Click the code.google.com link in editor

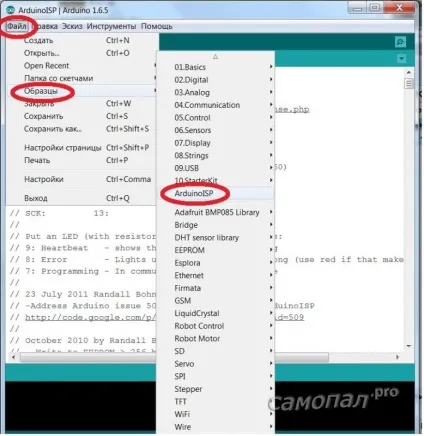90,317
